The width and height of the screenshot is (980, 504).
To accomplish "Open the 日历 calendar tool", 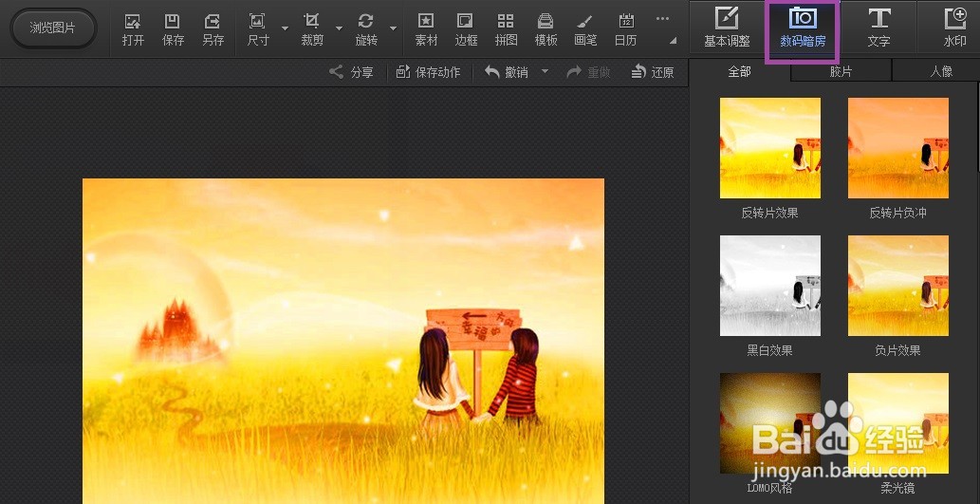I will coord(625,30).
